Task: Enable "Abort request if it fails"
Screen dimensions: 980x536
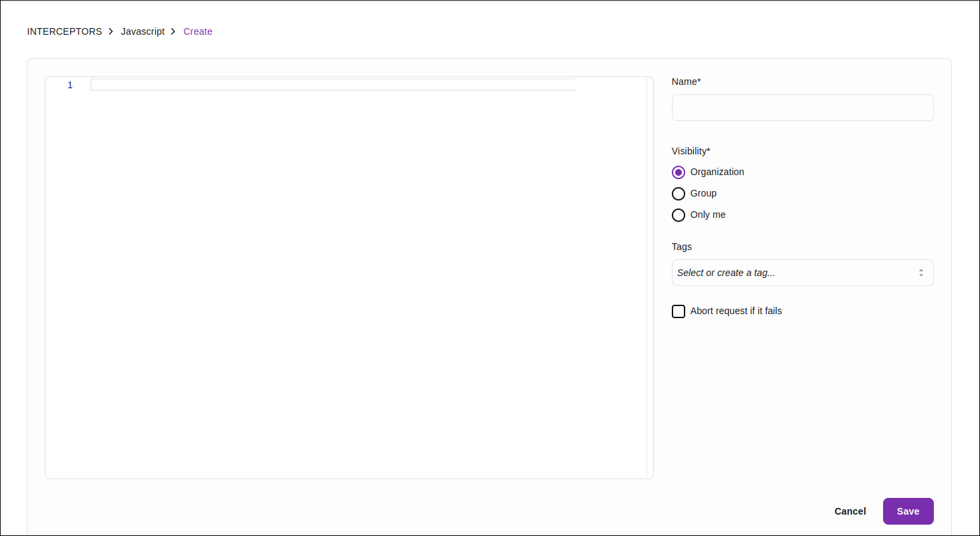Action: click(x=679, y=311)
